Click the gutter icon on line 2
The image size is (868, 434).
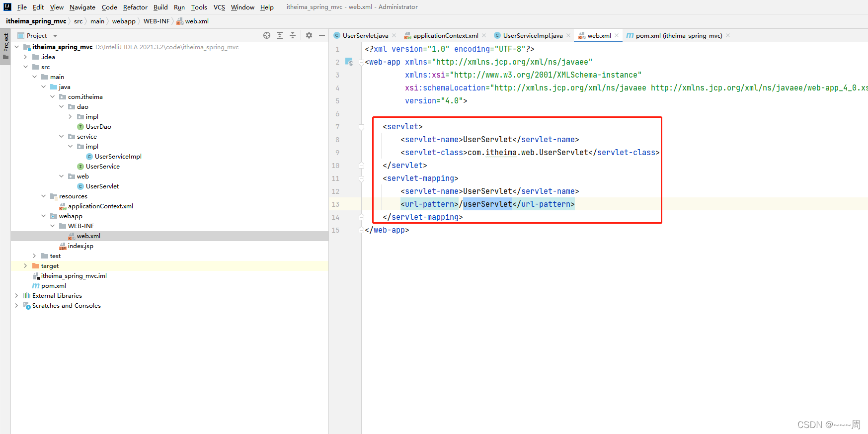coord(349,62)
